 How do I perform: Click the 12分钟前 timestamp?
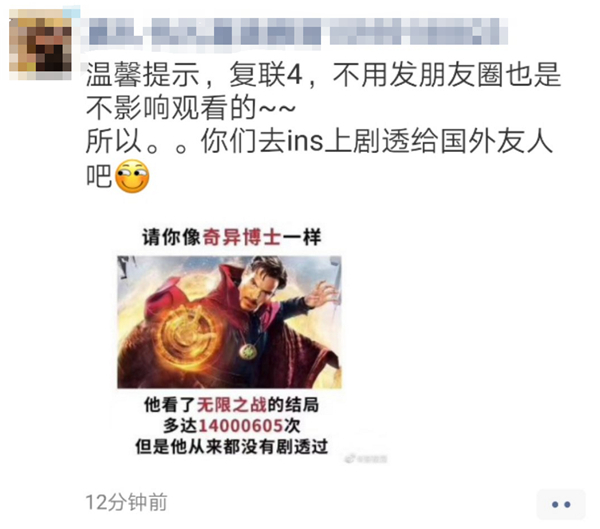(126, 502)
